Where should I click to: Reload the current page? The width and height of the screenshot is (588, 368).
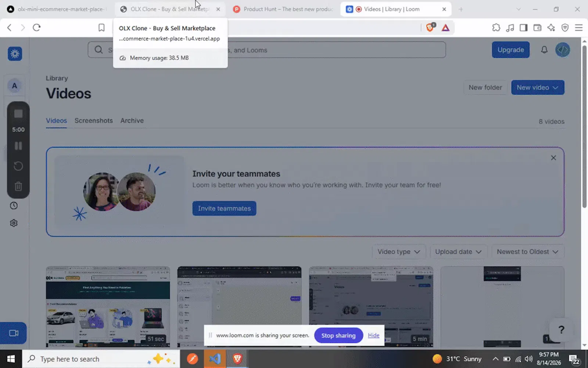[36, 28]
